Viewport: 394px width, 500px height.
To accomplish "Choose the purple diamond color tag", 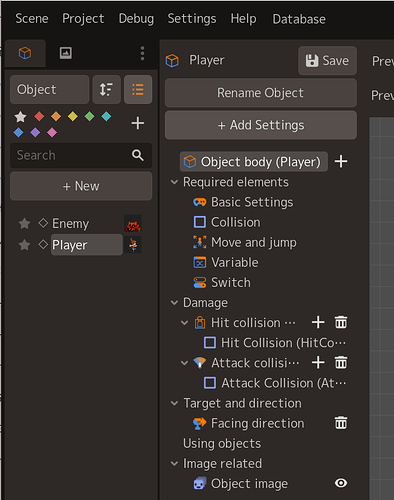I will [x=35, y=132].
